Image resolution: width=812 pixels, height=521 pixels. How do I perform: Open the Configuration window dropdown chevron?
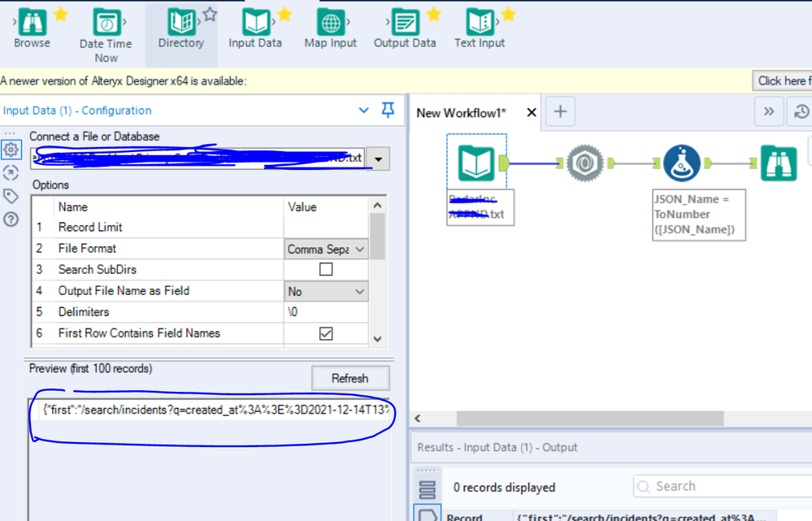coord(363,111)
